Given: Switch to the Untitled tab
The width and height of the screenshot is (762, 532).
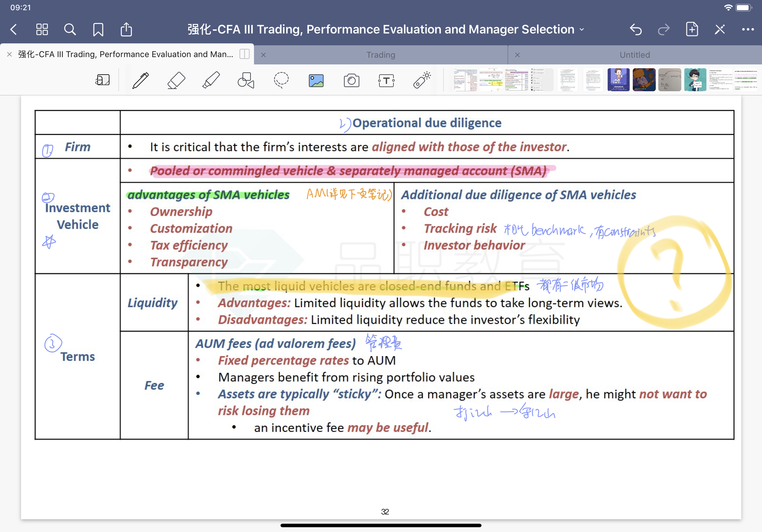Looking at the screenshot, I should coord(635,55).
